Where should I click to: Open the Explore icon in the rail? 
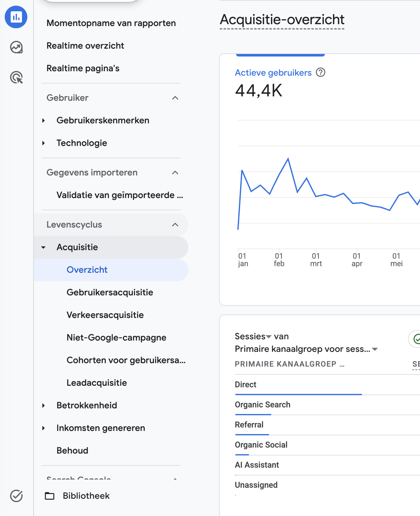point(16,47)
